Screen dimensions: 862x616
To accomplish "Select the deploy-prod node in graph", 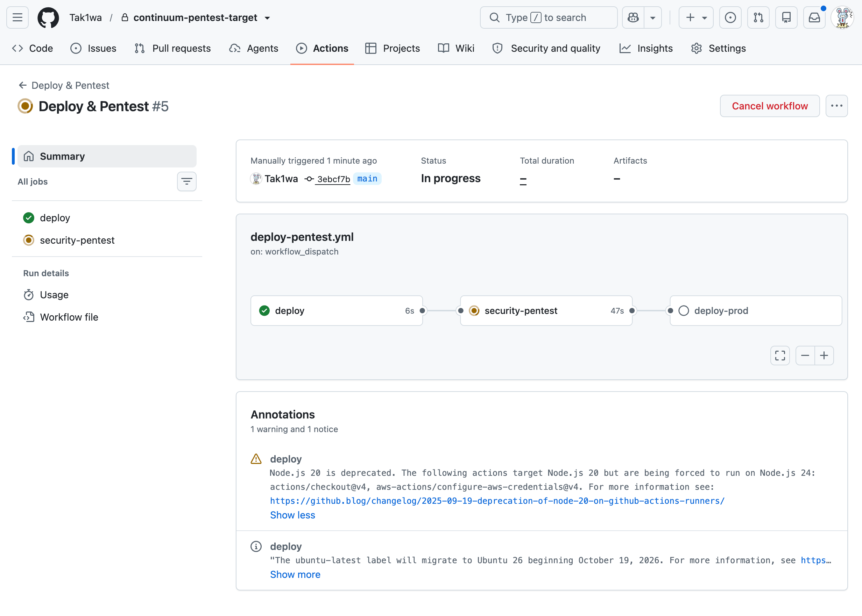I will [756, 311].
